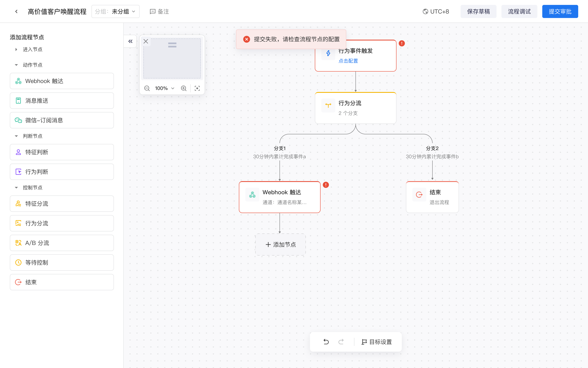This screenshot has width=588, height=368.
Task: Select A/B 分流 node item
Action: pos(62,243)
